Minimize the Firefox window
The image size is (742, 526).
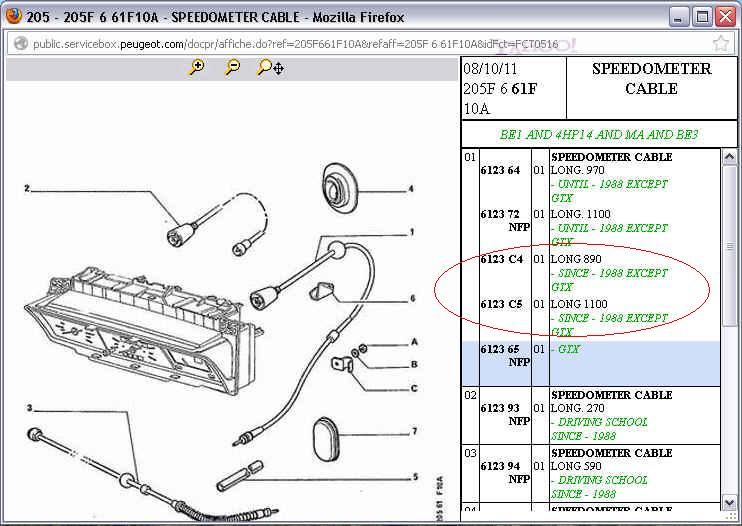(x=680, y=18)
